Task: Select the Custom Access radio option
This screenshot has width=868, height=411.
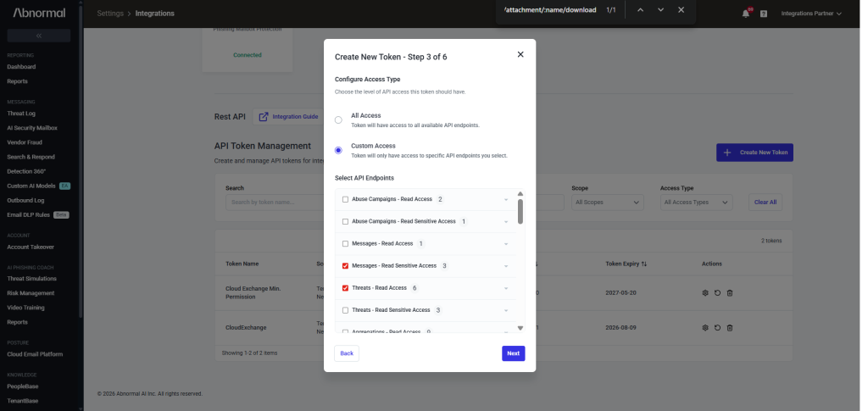Action: click(338, 151)
